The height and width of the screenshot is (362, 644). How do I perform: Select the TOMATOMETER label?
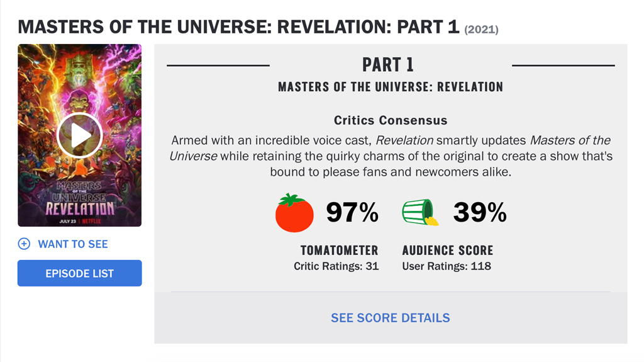[339, 250]
